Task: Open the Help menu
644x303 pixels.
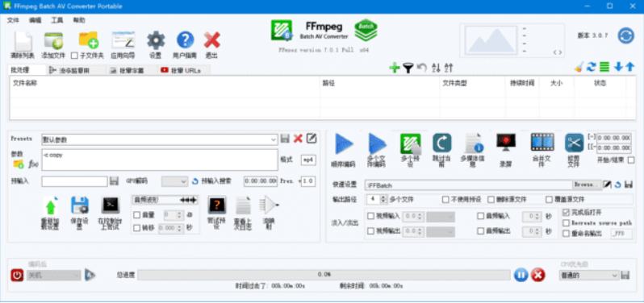Action: [x=79, y=20]
